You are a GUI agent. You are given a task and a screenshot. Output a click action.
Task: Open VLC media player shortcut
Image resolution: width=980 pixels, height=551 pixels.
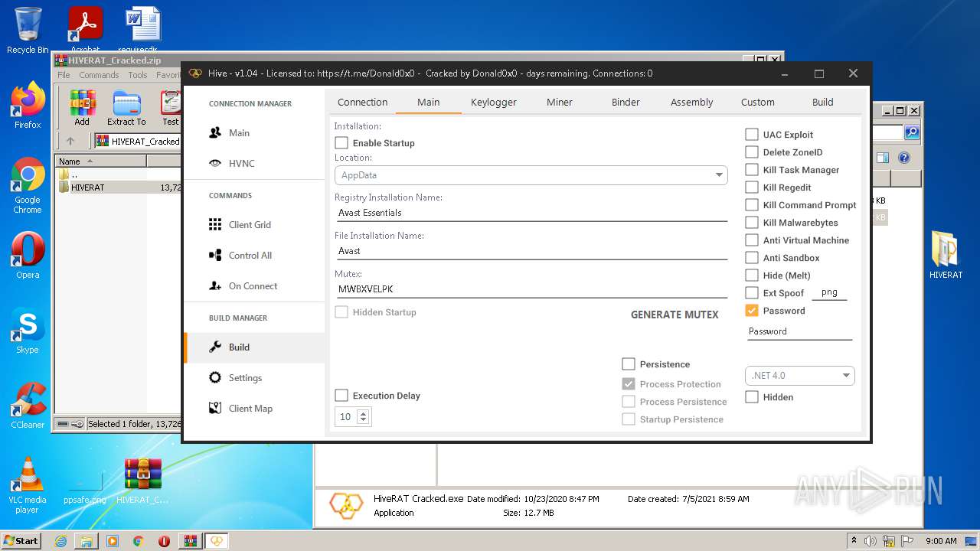click(28, 485)
